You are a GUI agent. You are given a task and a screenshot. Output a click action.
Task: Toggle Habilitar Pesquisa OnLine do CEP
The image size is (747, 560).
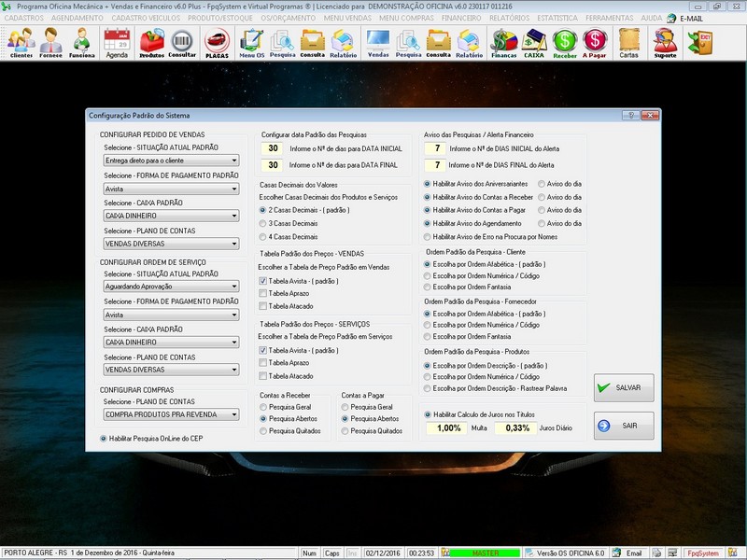coord(104,438)
